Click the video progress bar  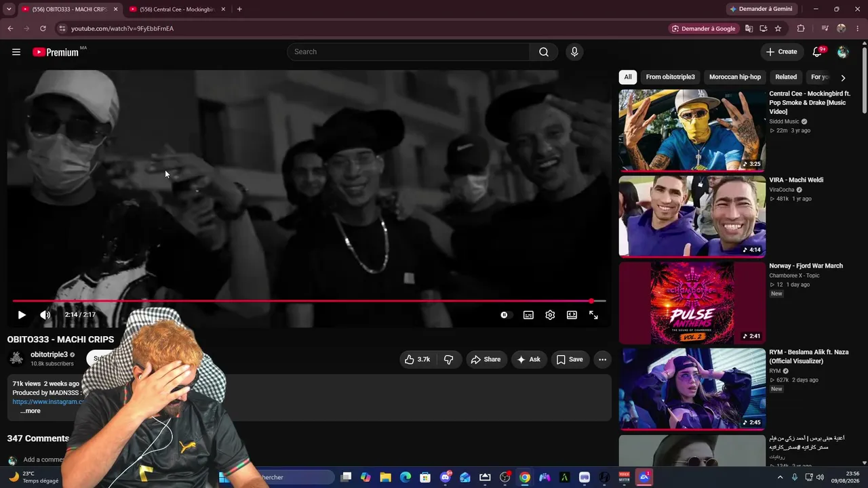point(309,301)
